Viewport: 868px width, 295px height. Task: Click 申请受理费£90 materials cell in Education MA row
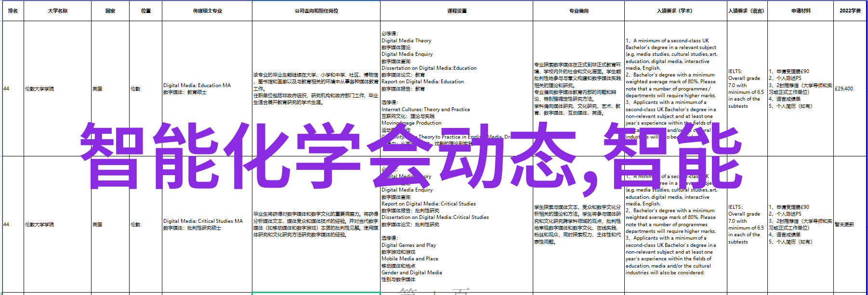801,89
